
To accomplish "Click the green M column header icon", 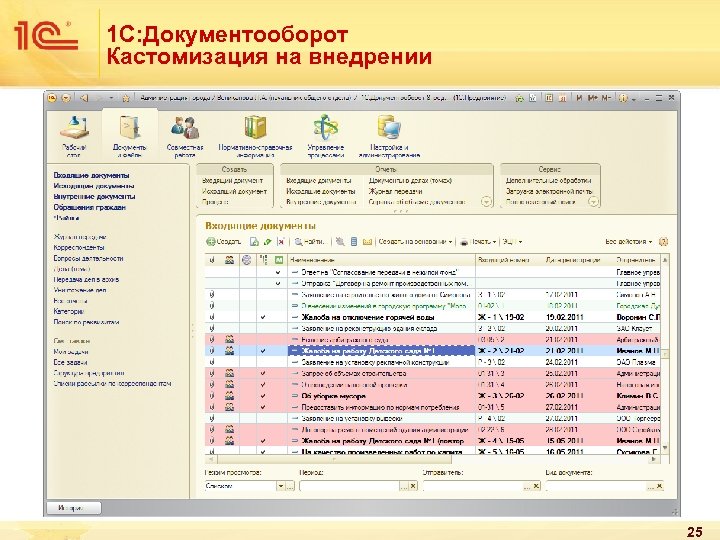I will [x=279, y=260].
